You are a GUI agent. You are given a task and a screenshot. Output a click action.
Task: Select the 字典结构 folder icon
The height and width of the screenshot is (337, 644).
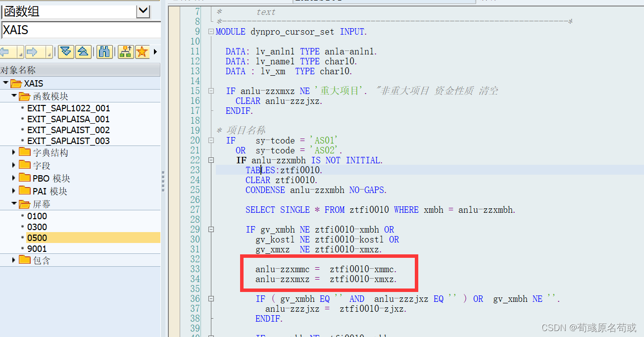(x=25, y=152)
